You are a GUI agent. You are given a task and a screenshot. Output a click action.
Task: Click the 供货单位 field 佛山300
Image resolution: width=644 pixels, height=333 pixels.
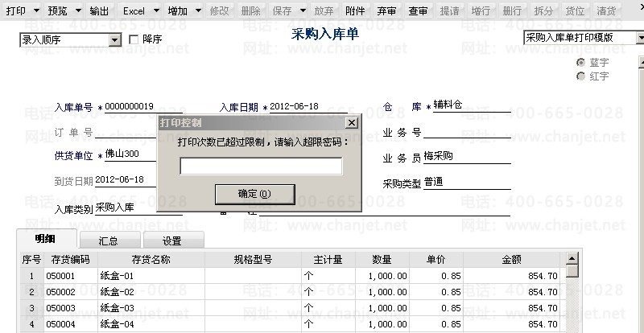[130, 154]
